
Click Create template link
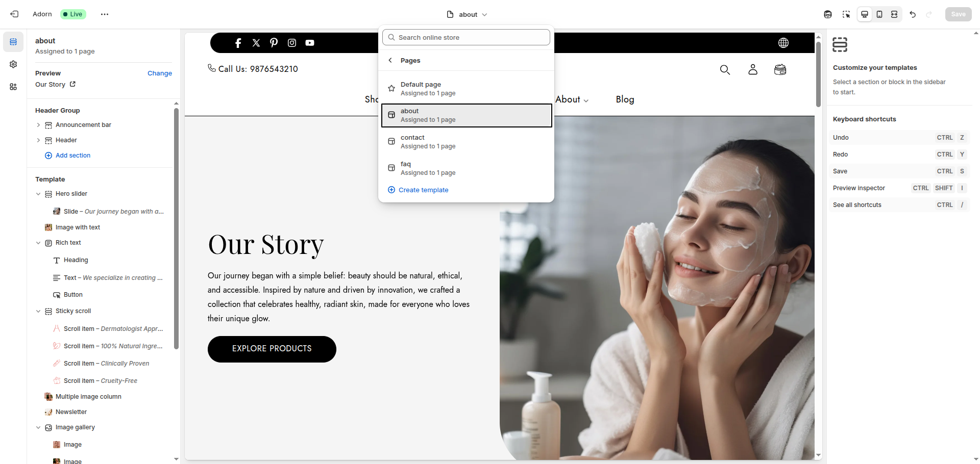(418, 190)
